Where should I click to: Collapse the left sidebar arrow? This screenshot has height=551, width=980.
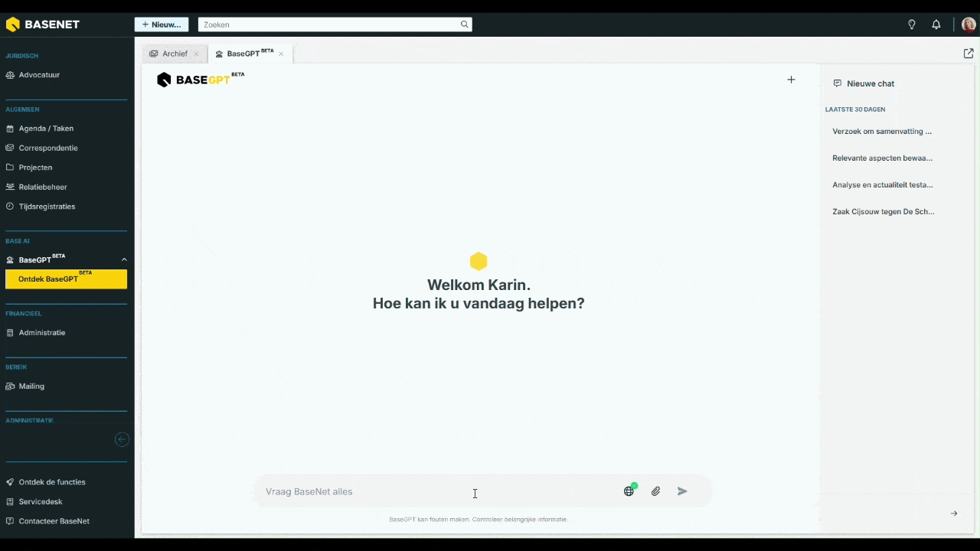point(122,439)
